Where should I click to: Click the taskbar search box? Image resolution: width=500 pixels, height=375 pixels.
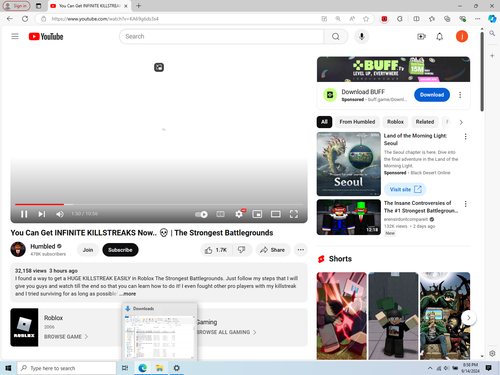coord(67,368)
